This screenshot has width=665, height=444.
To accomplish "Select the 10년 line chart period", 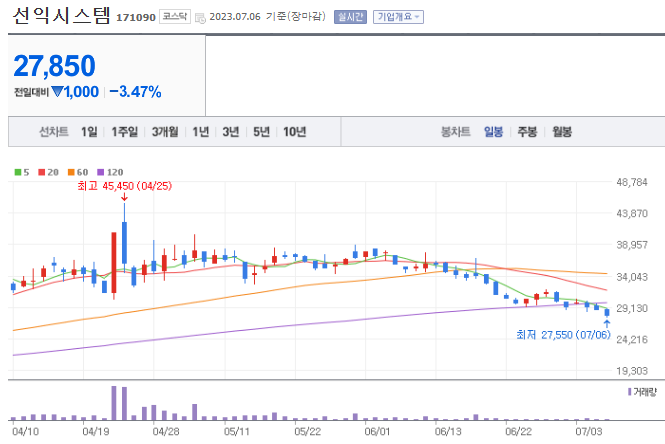I will point(294,132).
